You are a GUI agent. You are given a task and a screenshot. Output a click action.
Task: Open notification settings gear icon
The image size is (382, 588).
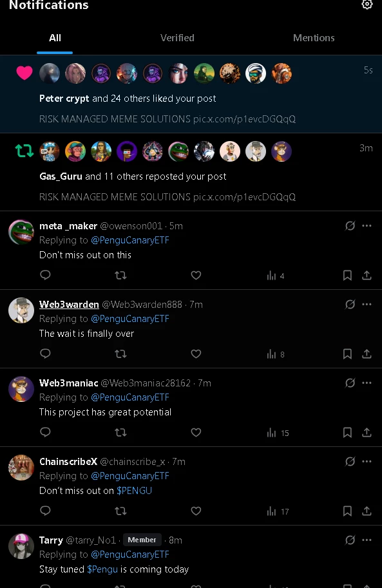pos(367,5)
